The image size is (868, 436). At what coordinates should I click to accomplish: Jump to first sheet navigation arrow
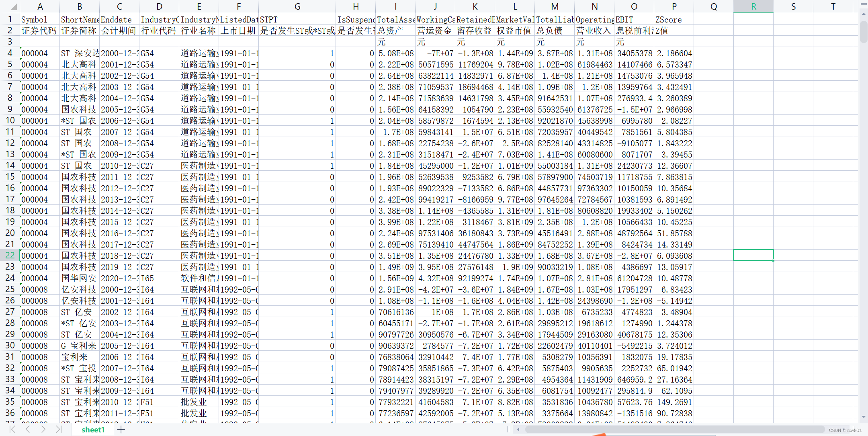point(12,430)
